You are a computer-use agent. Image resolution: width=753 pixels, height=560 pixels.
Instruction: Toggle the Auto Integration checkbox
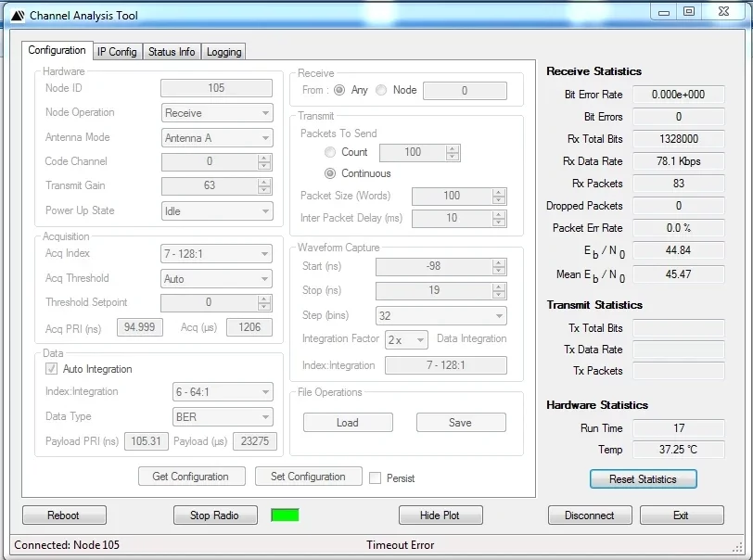[52, 369]
